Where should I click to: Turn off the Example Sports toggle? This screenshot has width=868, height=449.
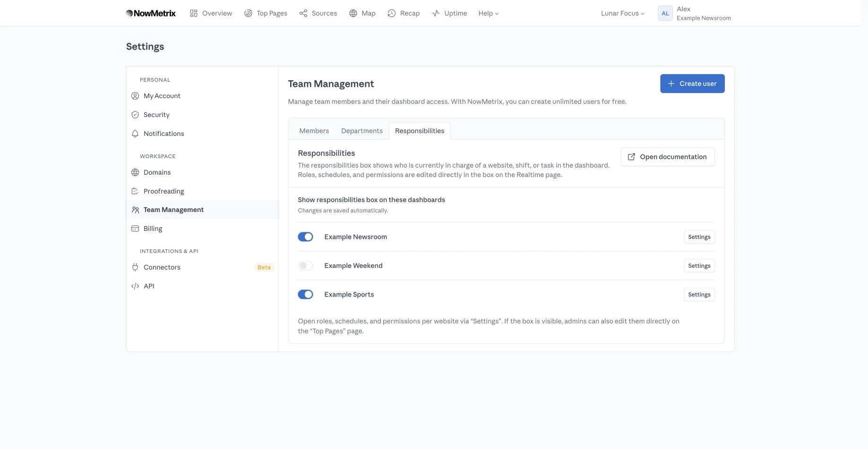pos(306,295)
